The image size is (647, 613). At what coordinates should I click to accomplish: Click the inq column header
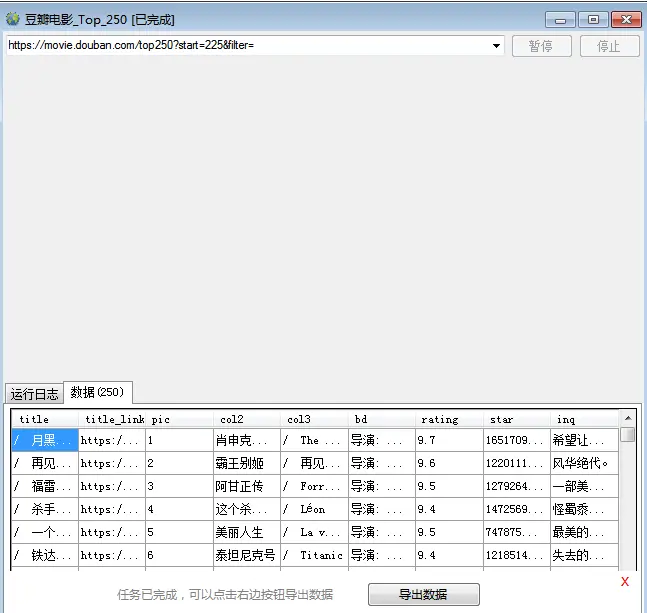pos(584,419)
